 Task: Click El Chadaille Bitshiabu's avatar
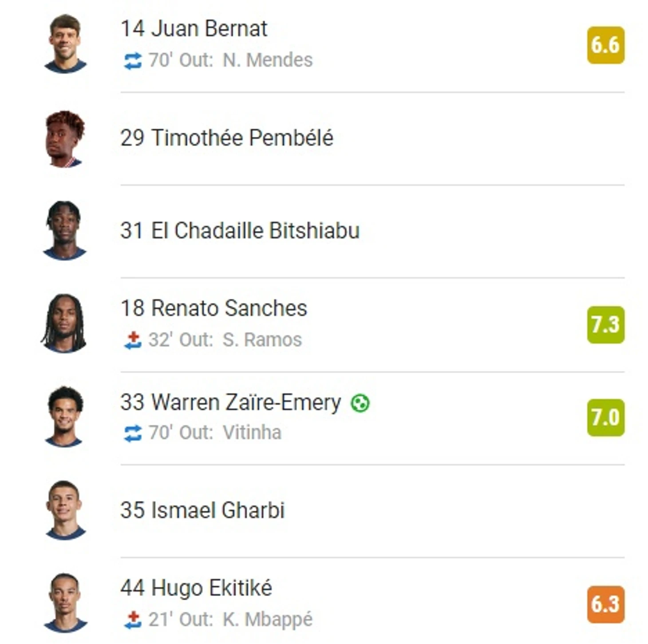(x=65, y=230)
